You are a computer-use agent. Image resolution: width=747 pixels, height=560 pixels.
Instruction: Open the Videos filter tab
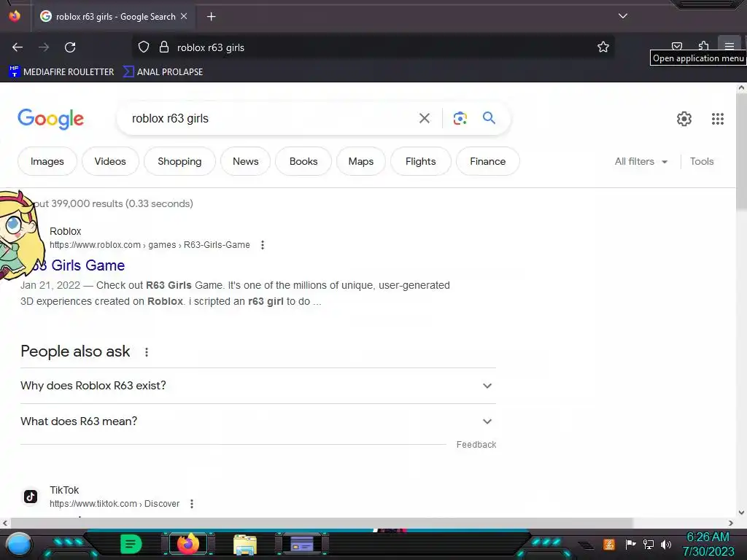[110, 161]
